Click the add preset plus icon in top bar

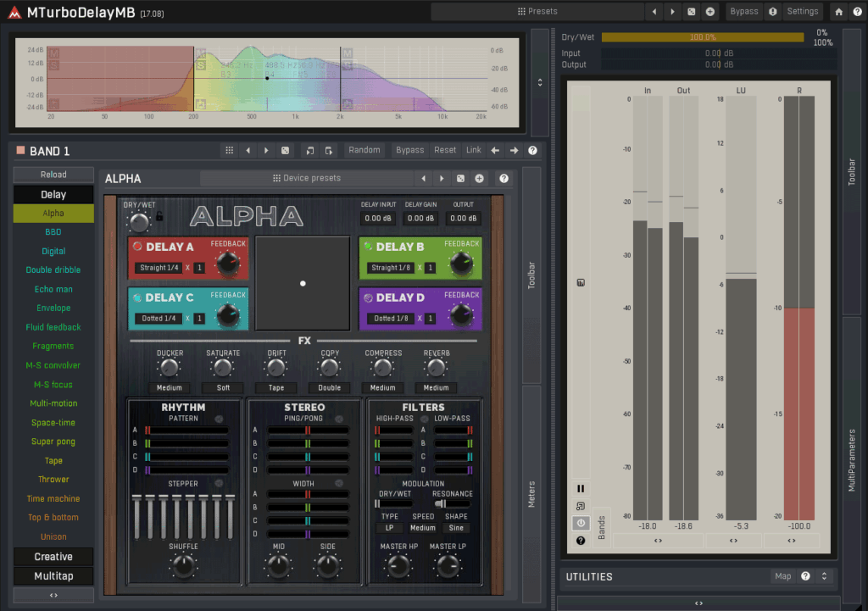(710, 11)
